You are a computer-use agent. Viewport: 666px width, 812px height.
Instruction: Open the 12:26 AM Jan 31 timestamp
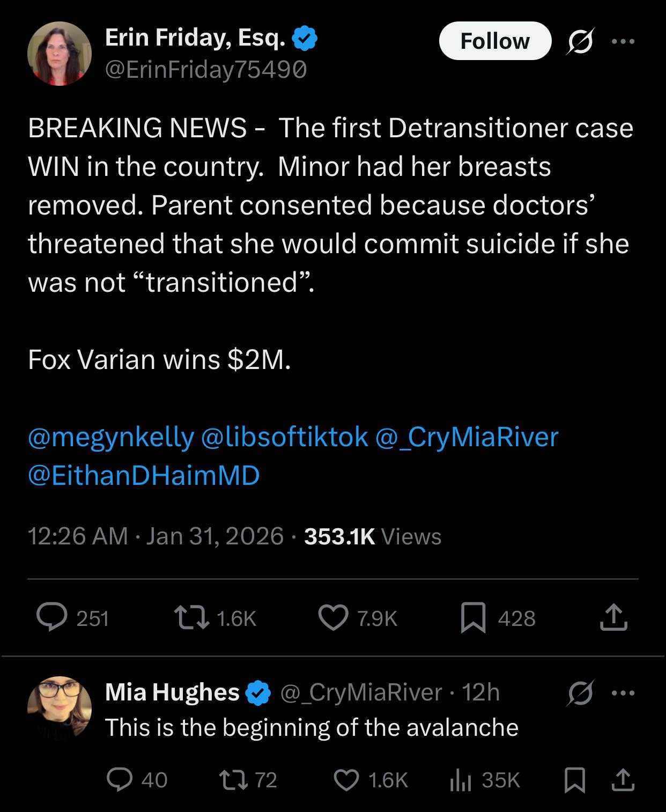pos(155,536)
